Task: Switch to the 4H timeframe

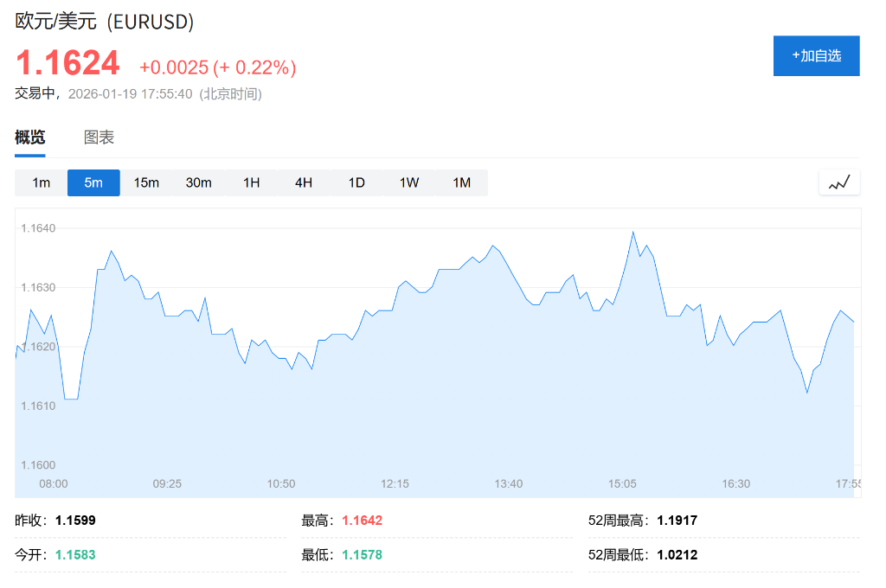Action: click(x=303, y=182)
